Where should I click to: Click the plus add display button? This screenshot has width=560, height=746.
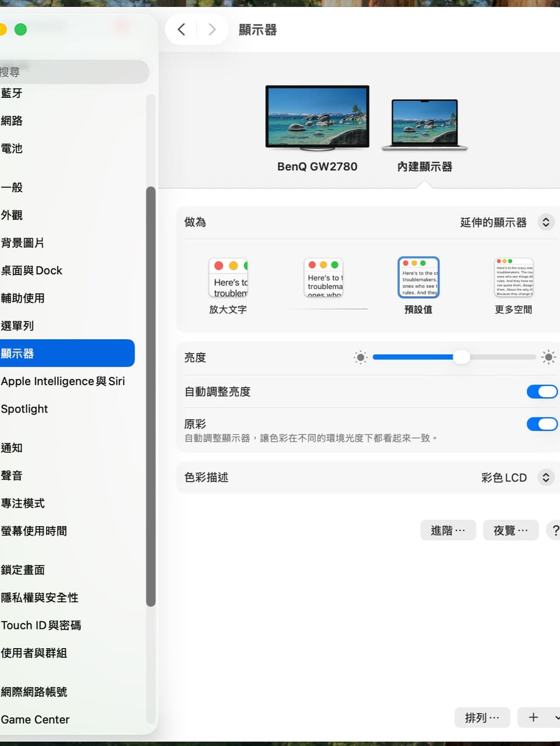click(533, 717)
